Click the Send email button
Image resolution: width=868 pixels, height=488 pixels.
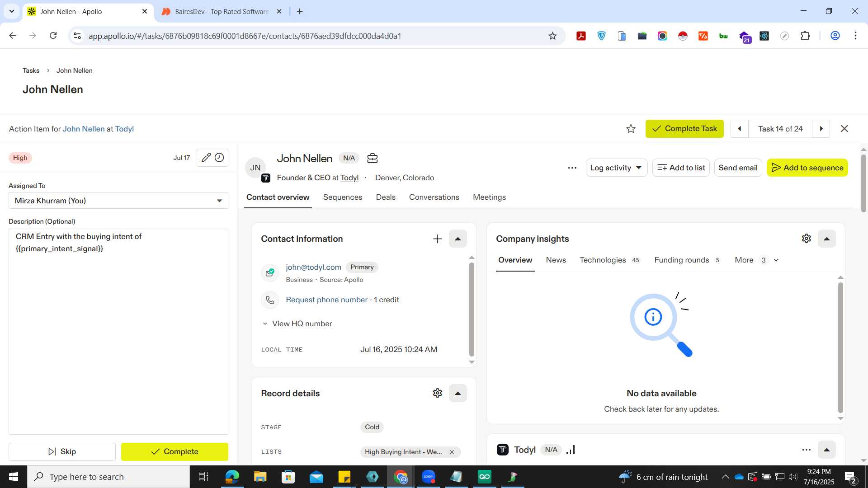[738, 168]
